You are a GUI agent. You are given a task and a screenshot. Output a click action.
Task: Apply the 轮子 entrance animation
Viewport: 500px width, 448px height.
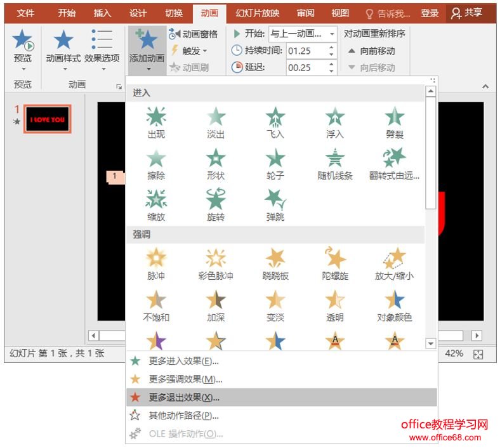(275, 163)
